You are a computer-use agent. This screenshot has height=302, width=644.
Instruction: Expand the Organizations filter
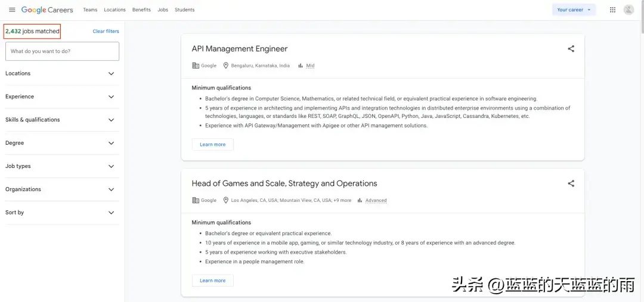[x=62, y=189]
